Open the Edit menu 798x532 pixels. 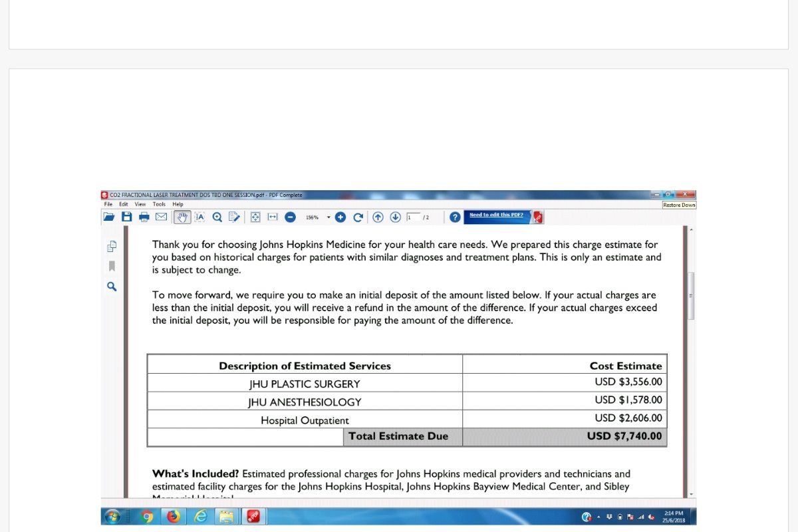click(124, 204)
